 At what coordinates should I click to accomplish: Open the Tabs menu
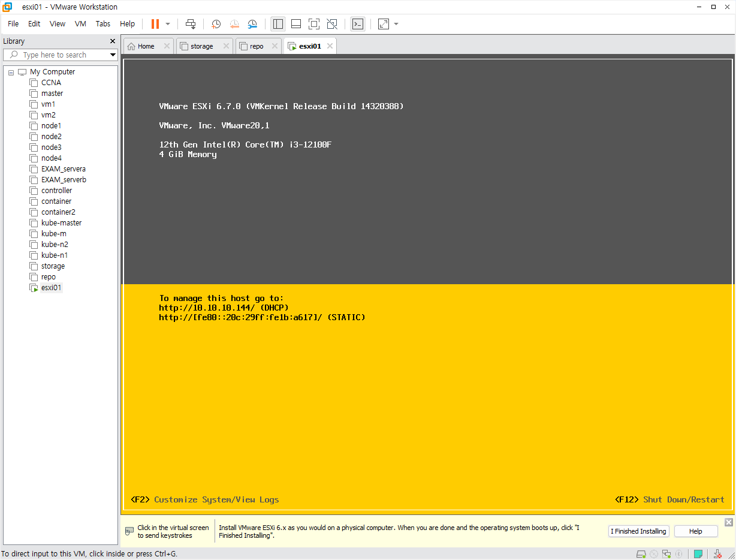(x=103, y=24)
